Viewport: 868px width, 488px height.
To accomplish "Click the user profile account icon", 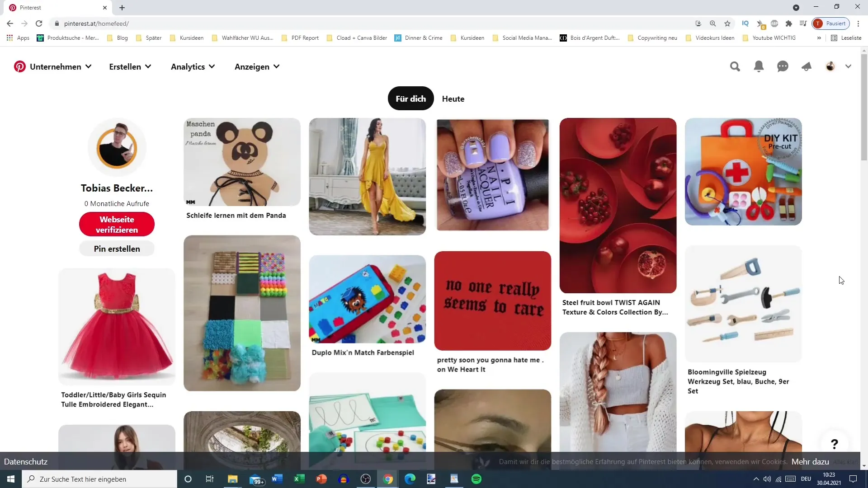I will click(830, 66).
